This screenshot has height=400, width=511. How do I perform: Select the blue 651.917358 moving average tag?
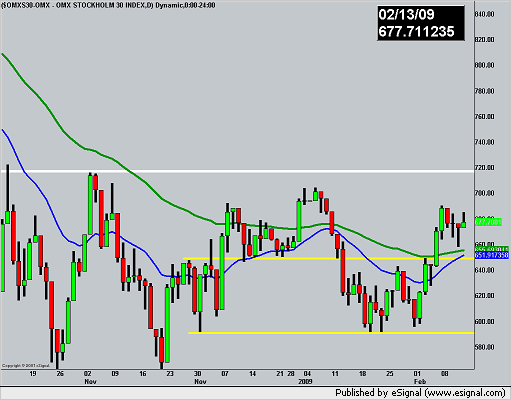pos(492,255)
